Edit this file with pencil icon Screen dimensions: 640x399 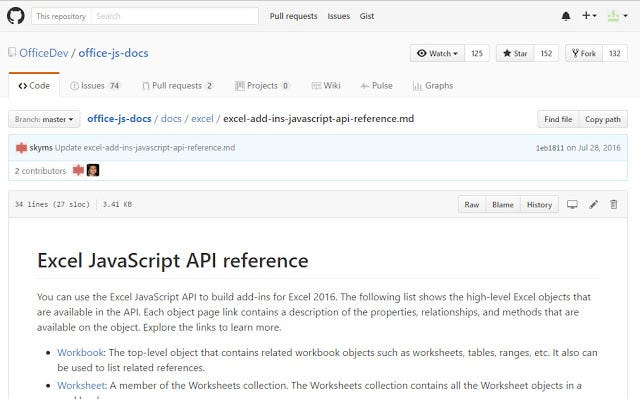(593, 204)
